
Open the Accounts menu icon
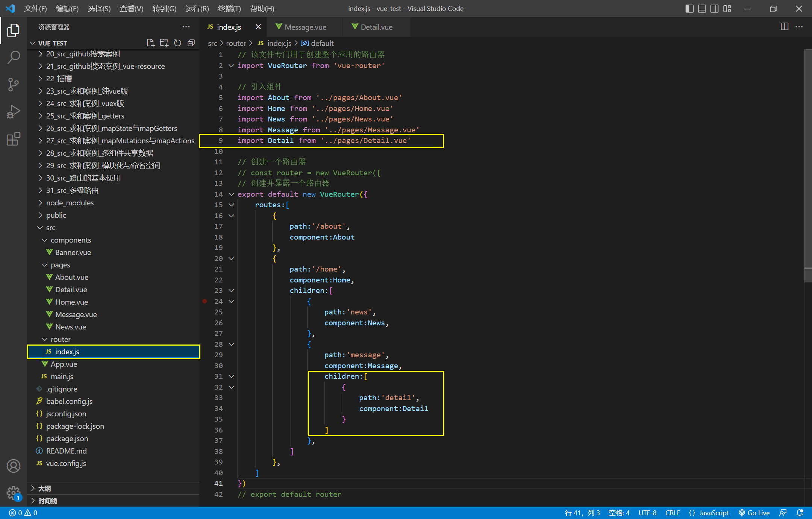tap(14, 466)
